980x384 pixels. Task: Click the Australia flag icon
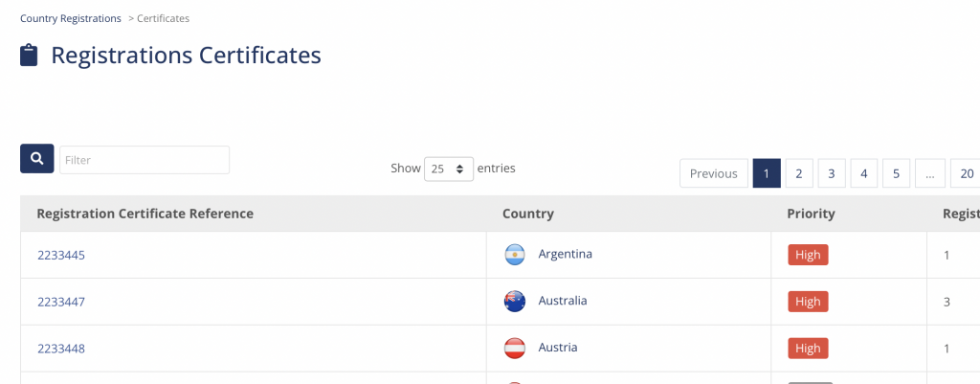(515, 302)
